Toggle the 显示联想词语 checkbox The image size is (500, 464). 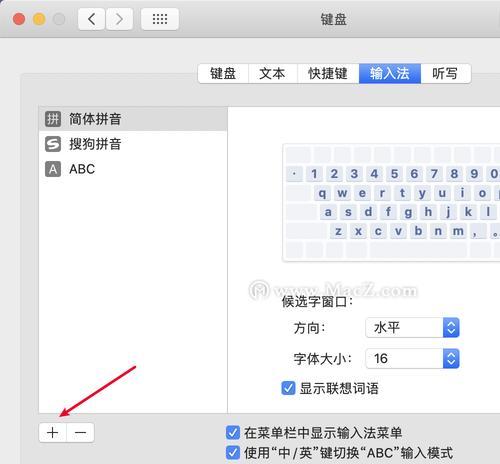[x=288, y=388]
